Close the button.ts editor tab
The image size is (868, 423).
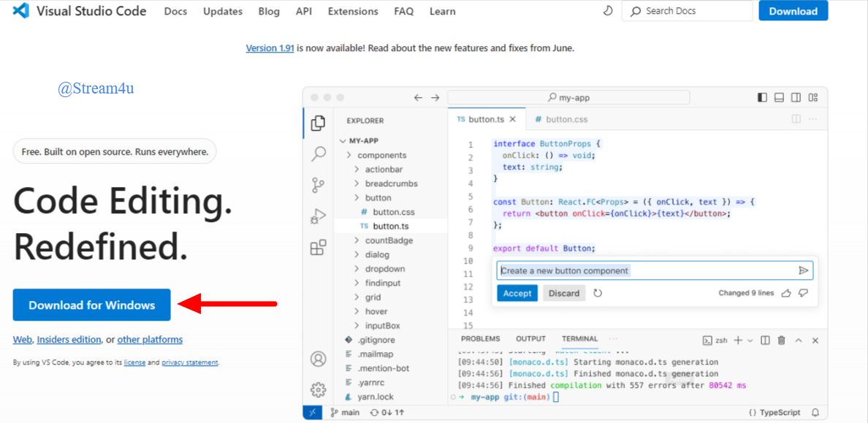point(513,119)
